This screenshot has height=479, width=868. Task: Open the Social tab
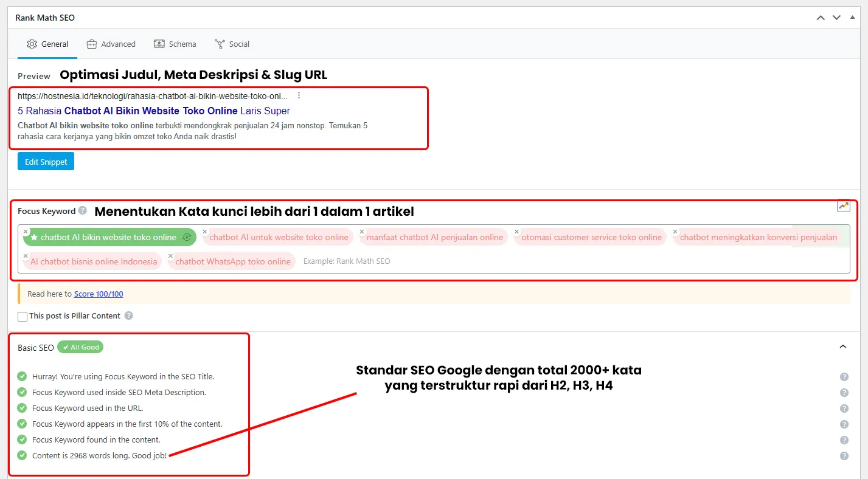coord(232,44)
